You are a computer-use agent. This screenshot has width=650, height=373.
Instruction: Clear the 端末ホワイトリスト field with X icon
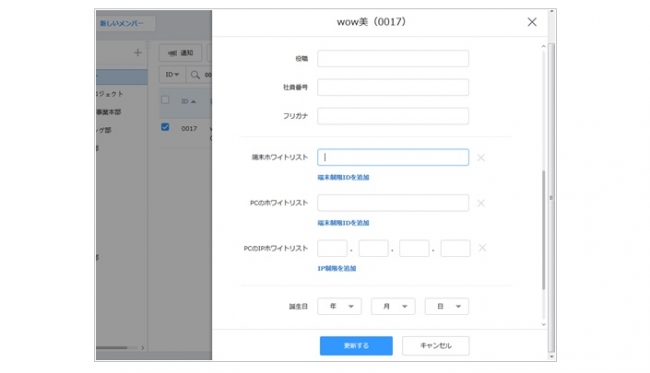click(x=481, y=157)
